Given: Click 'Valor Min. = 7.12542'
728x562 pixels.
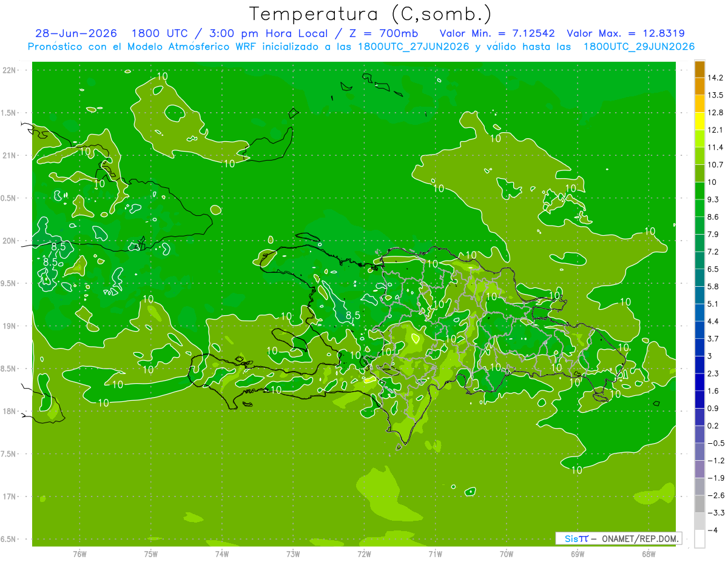Looking at the screenshot, I should [x=498, y=33].
